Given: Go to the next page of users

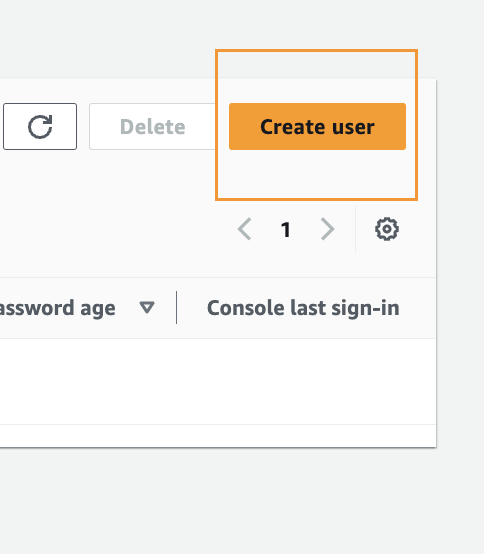Looking at the screenshot, I should pyautogui.click(x=327, y=229).
